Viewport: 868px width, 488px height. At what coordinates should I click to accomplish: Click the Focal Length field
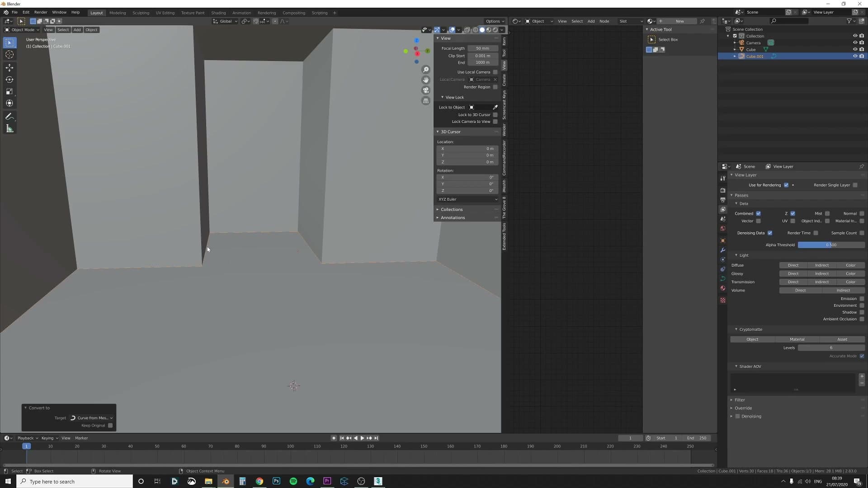click(x=482, y=48)
